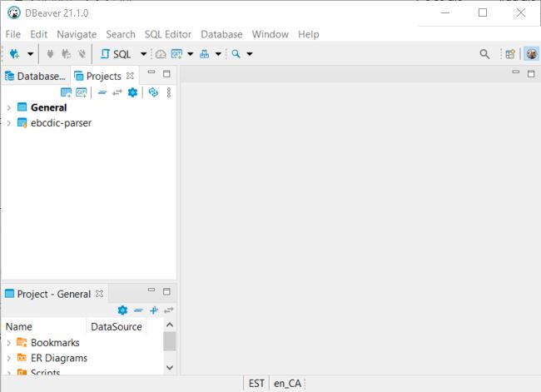The height and width of the screenshot is (392, 541).
Task: Click the Open Perspective icon
Action: (x=510, y=54)
